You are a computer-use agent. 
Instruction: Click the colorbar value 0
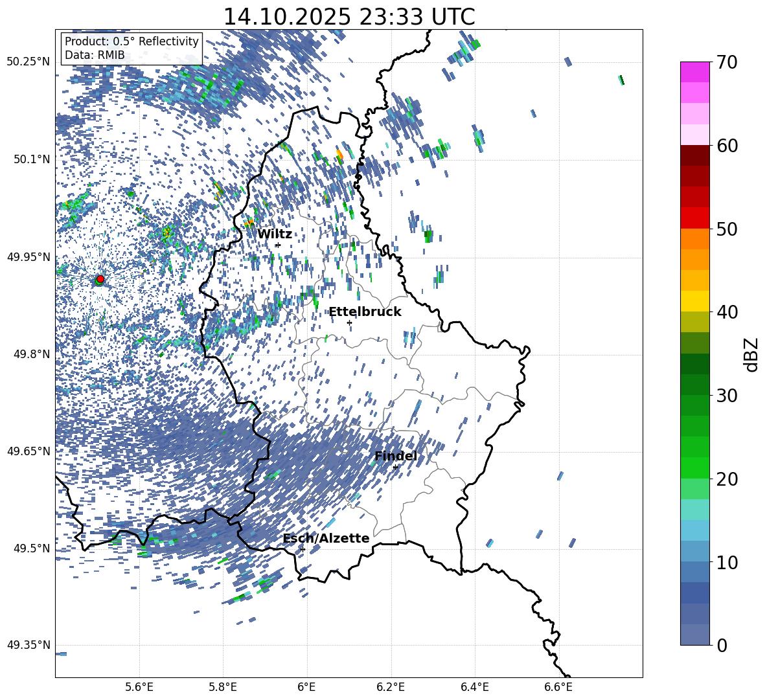click(x=722, y=645)
